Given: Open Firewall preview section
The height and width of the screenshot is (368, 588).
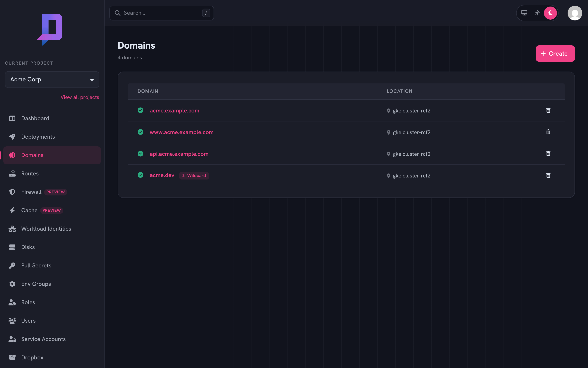Looking at the screenshot, I should (52, 192).
